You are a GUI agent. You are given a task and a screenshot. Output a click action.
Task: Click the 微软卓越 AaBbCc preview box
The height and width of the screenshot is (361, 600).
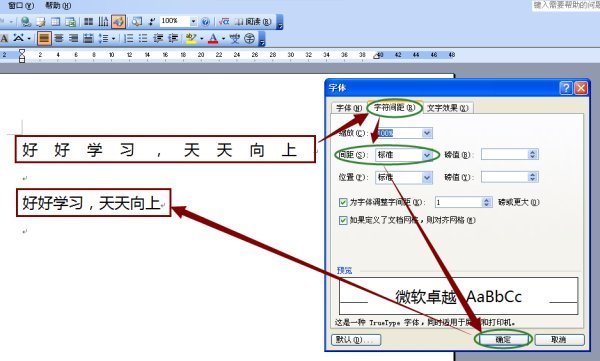point(458,296)
